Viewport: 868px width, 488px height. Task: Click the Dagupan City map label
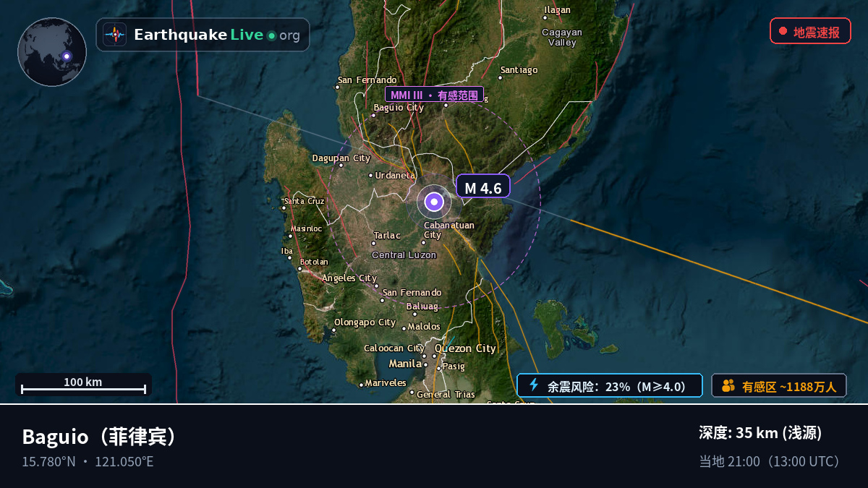coord(341,158)
